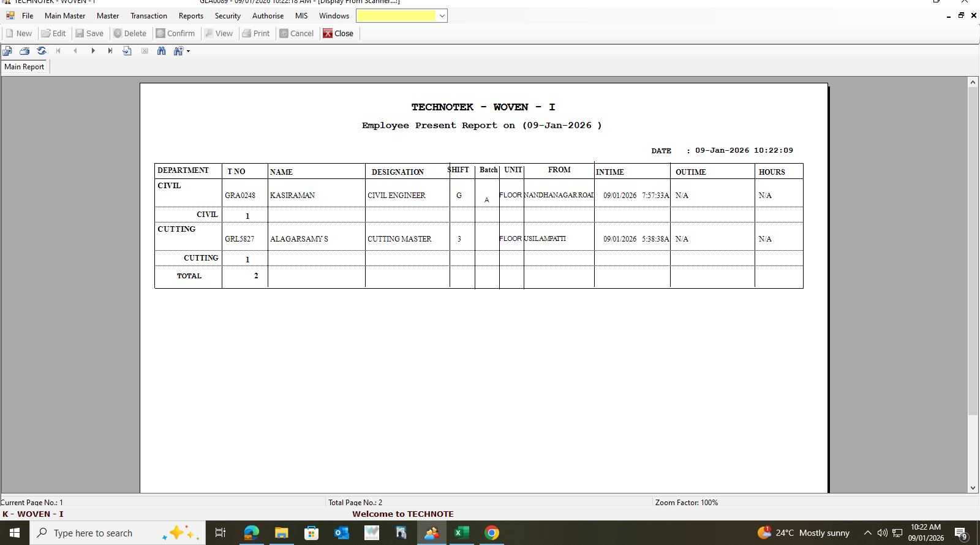The width and height of the screenshot is (980, 545).
Task: Show hidden system tray icons
Action: 867,533
